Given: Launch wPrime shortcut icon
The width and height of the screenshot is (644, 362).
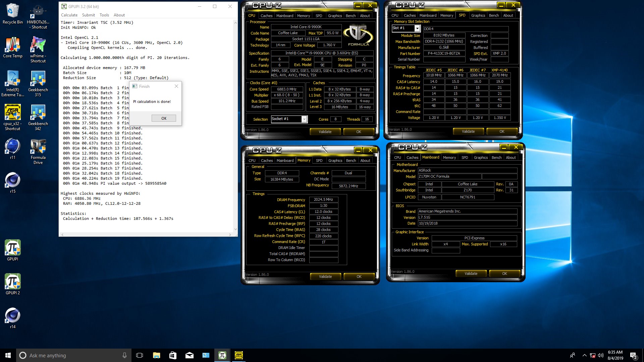Looking at the screenshot, I should [38, 50].
